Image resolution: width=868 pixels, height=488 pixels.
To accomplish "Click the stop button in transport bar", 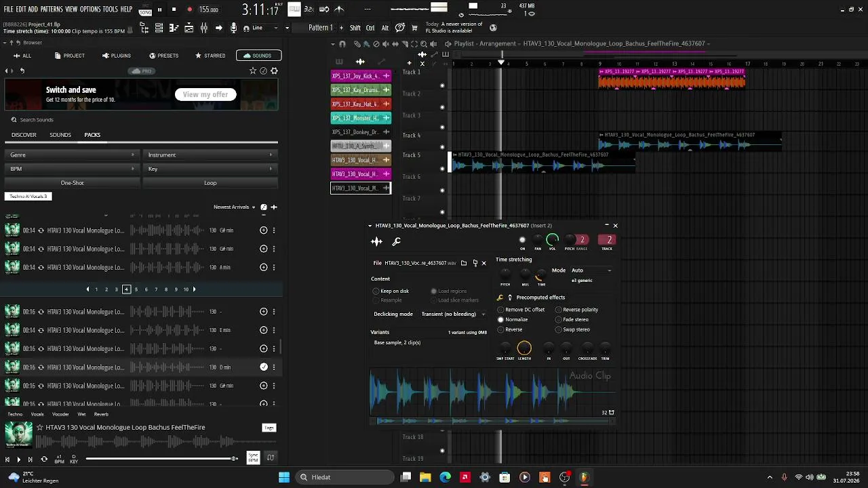I will 174,9.
